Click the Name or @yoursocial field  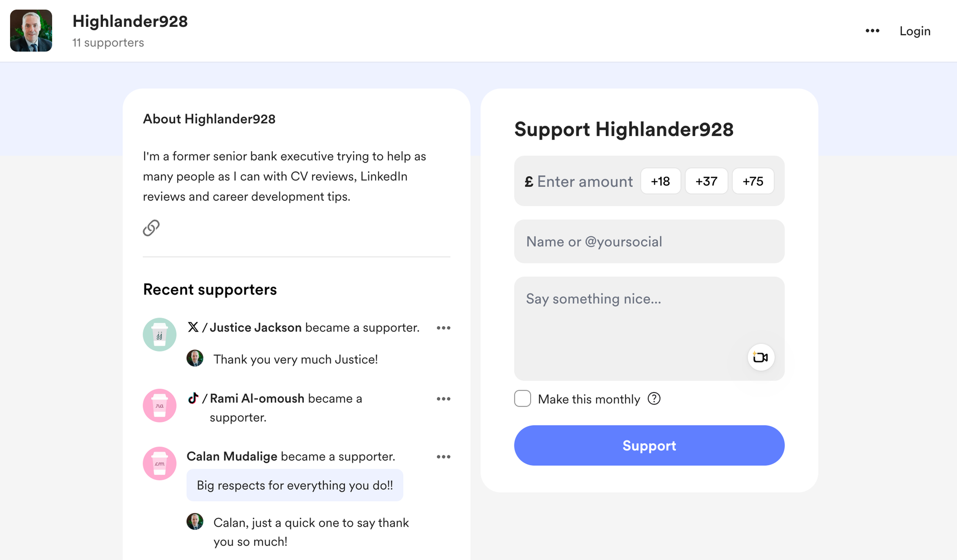(649, 242)
